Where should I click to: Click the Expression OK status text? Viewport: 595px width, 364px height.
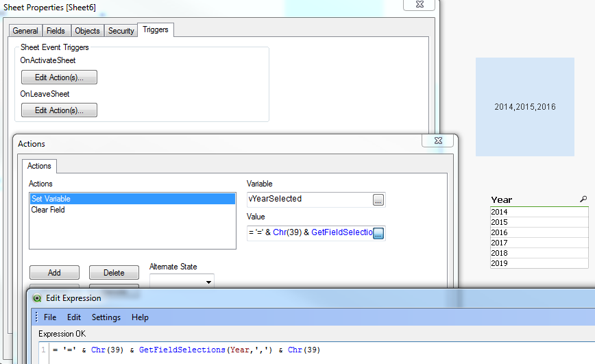pos(62,334)
